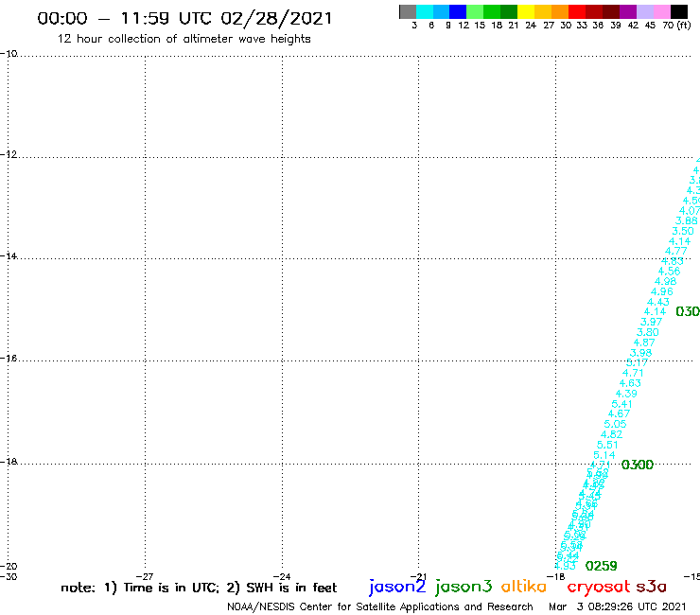This screenshot has height=615, width=700.
Task: Click the wave height value 3.80
Action: 648,332
